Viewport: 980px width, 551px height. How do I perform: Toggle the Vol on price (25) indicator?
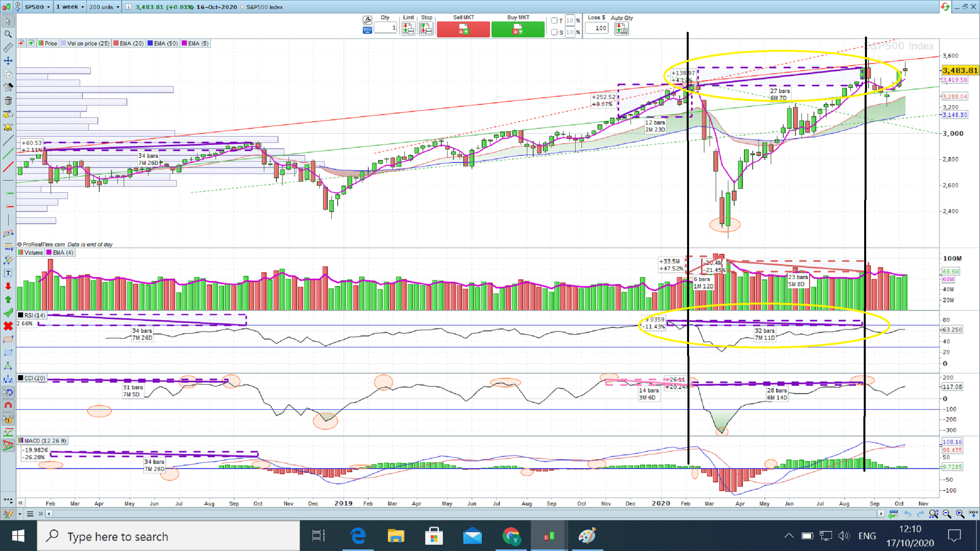(x=85, y=43)
